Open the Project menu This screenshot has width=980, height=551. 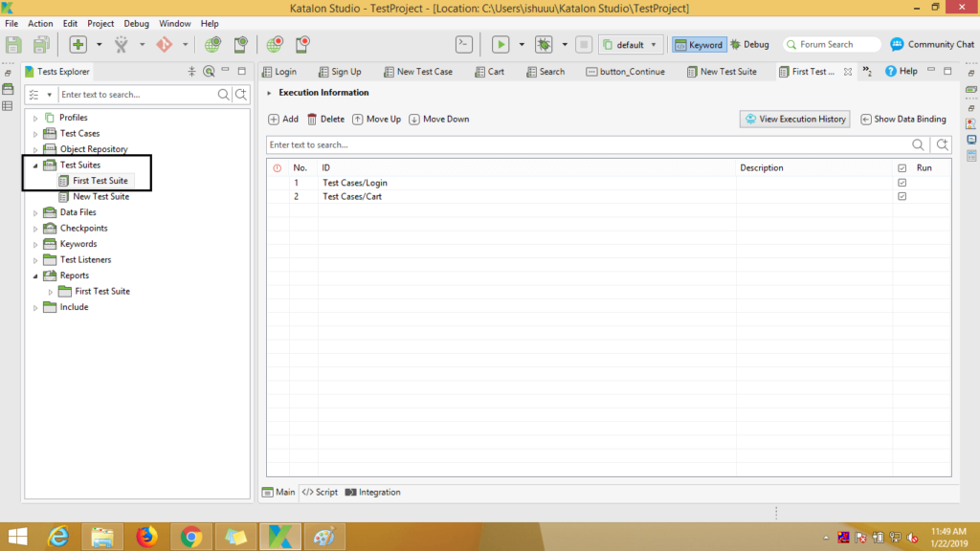coord(100,23)
